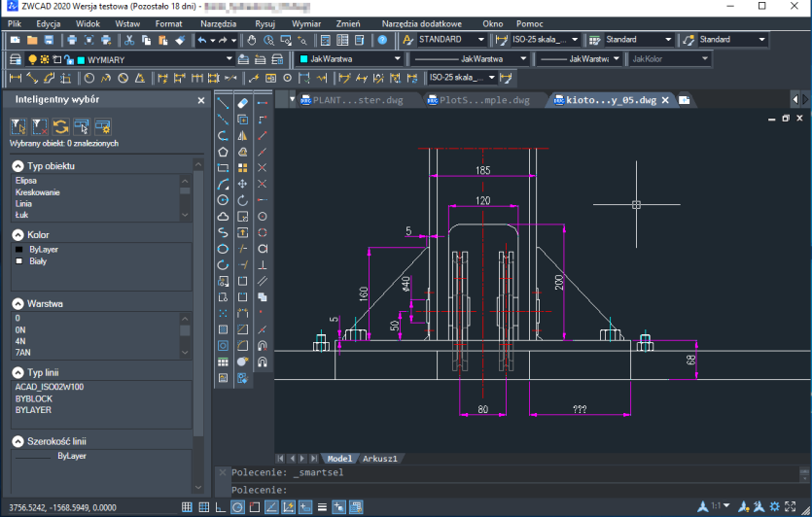Click the Print icon
The image size is (812, 517).
pos(72,40)
